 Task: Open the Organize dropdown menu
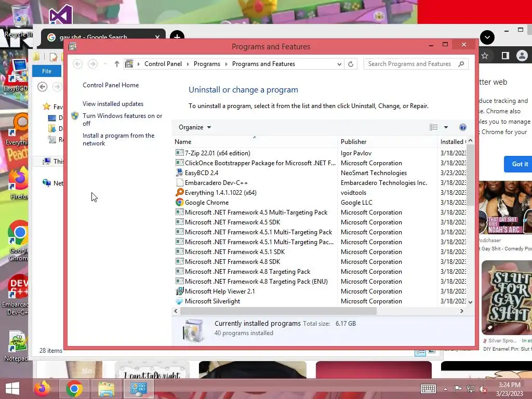[195, 127]
